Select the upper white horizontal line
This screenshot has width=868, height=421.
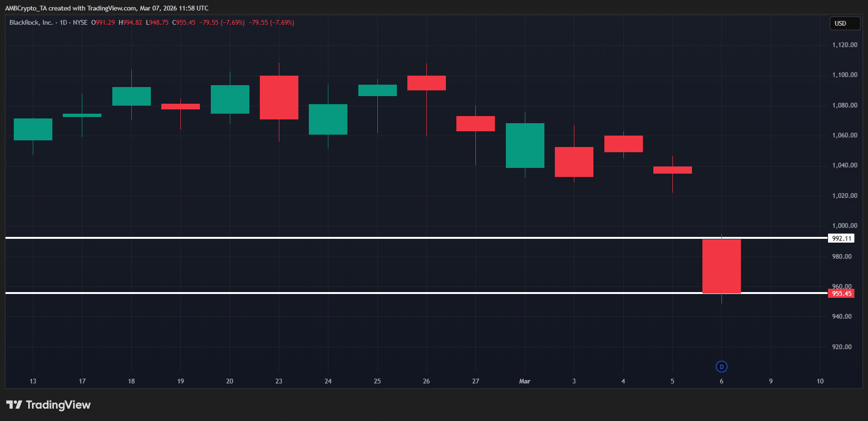click(381, 237)
